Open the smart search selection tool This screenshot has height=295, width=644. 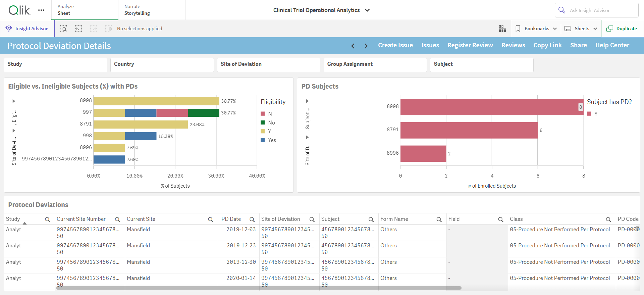(x=63, y=29)
